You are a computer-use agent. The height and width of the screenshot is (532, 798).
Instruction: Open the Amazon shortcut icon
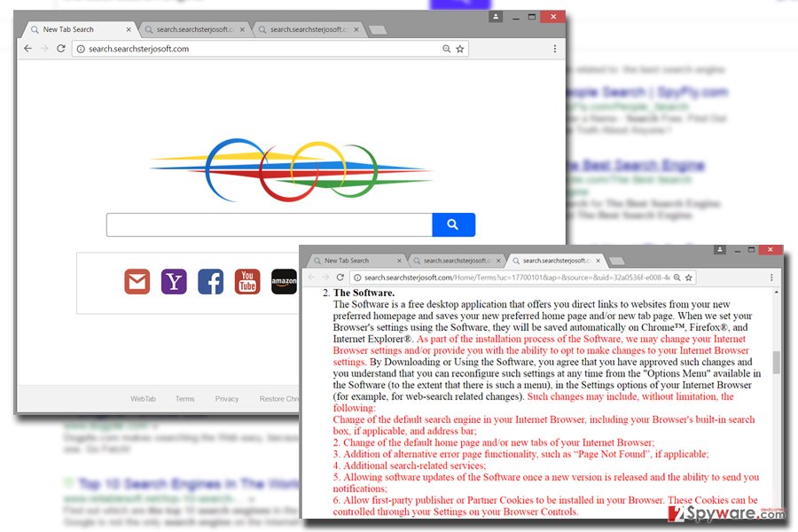284,282
